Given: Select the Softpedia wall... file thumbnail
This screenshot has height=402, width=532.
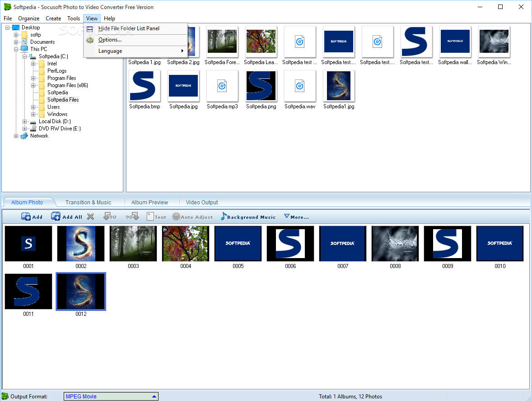Looking at the screenshot, I should click(455, 42).
